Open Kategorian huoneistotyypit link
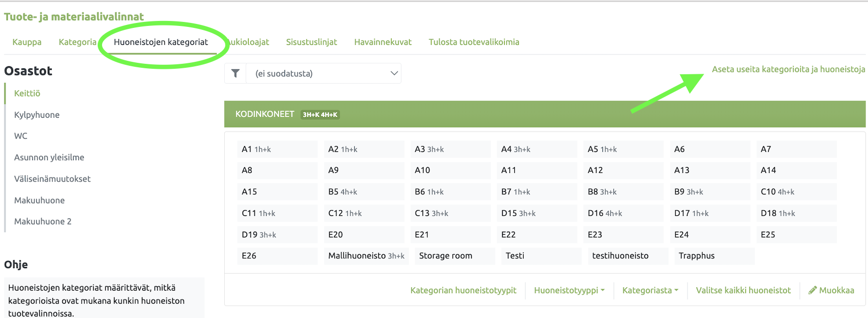The height and width of the screenshot is (318, 868). (463, 290)
